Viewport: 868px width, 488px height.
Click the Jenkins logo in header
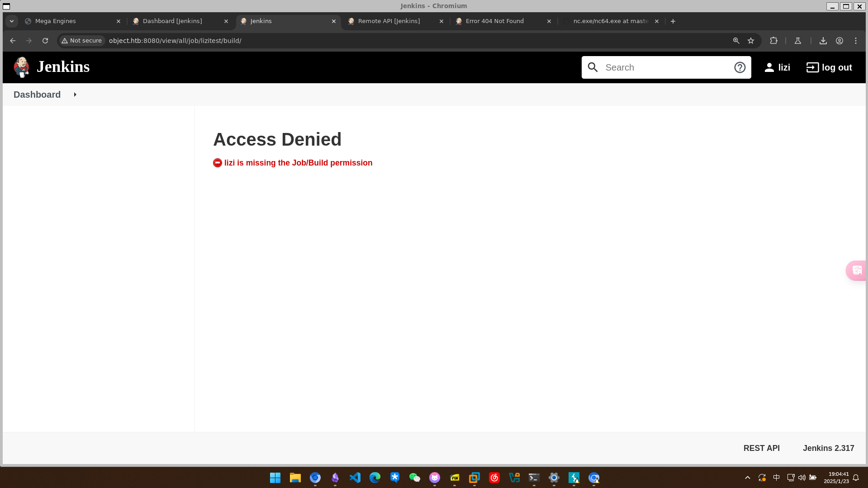point(52,67)
